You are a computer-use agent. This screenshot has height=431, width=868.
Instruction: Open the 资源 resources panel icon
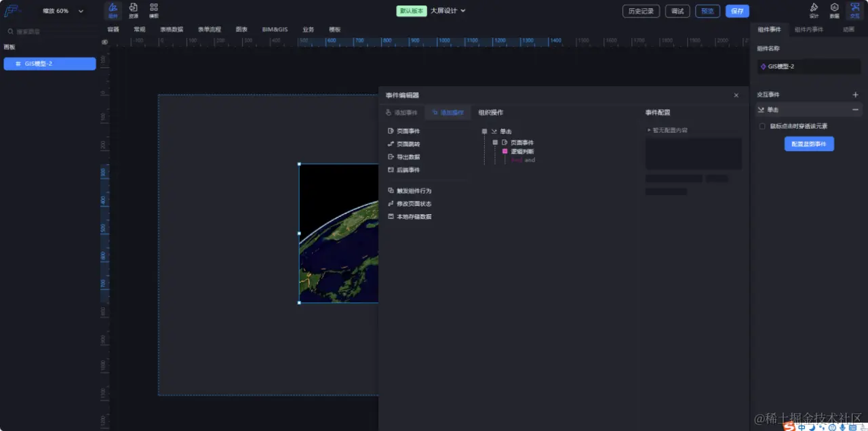pyautogui.click(x=134, y=9)
